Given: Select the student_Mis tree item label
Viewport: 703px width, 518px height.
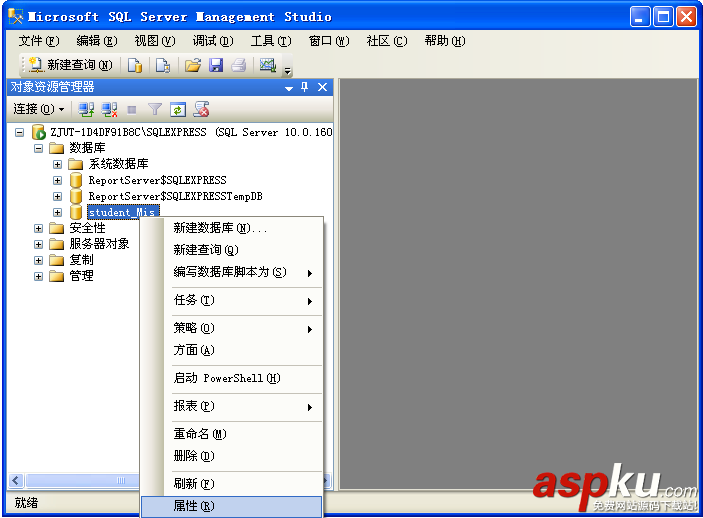Looking at the screenshot, I should (123, 212).
